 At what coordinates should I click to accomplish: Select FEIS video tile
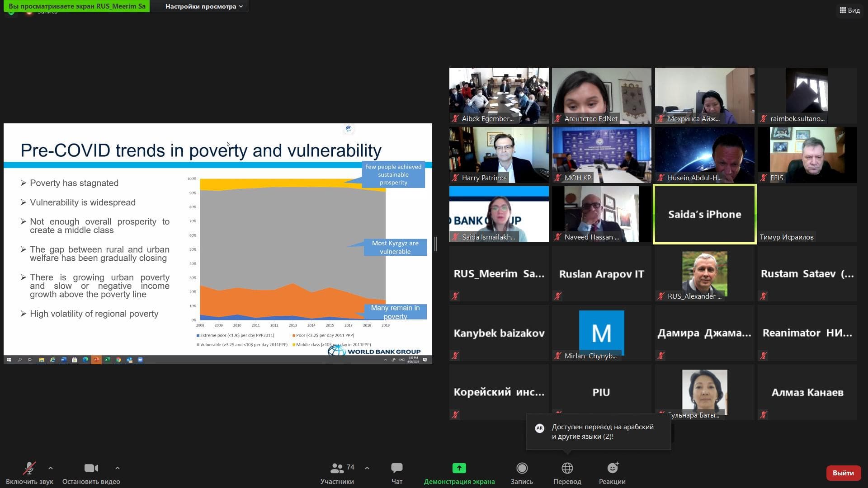click(x=807, y=155)
